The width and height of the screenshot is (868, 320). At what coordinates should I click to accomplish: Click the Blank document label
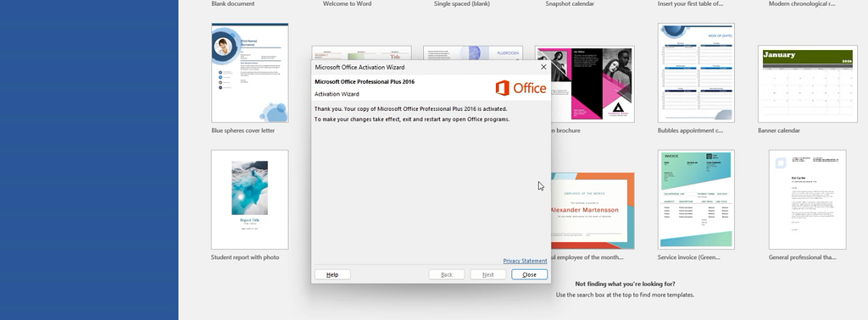coord(233,3)
